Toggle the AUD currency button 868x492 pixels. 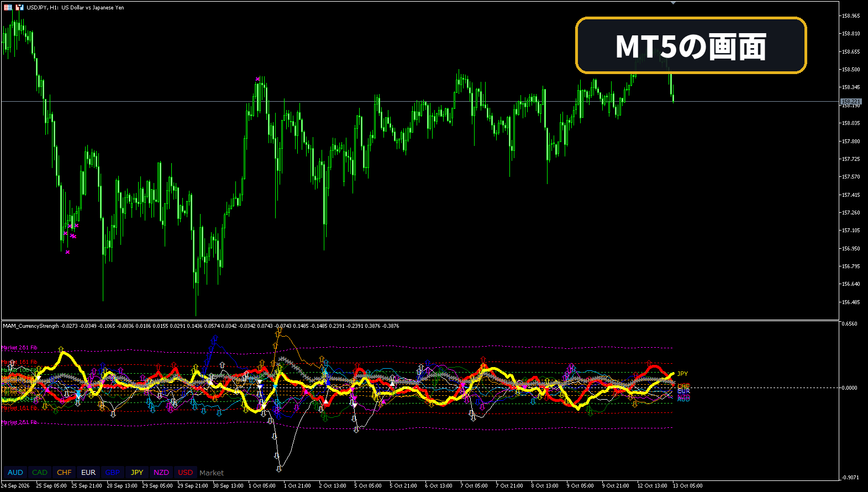pos(15,473)
